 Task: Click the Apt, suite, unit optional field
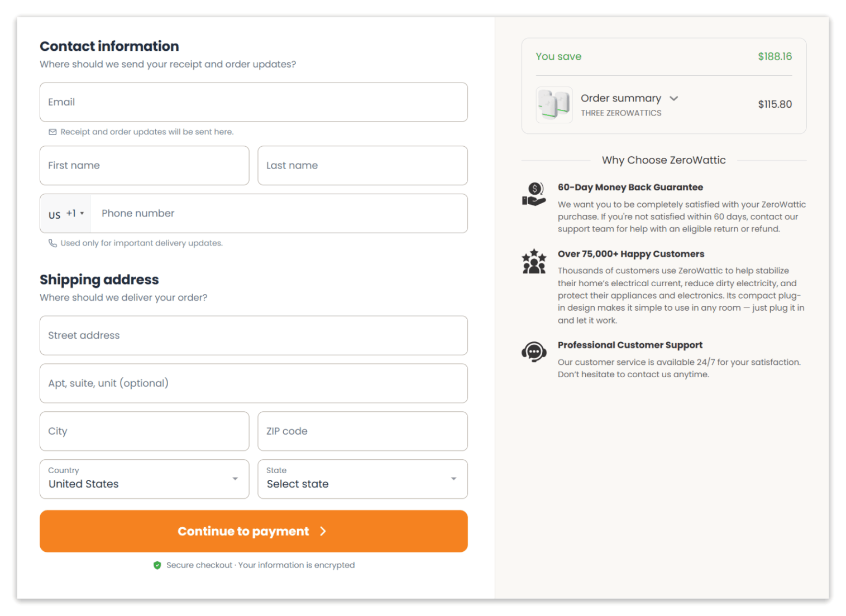(254, 383)
